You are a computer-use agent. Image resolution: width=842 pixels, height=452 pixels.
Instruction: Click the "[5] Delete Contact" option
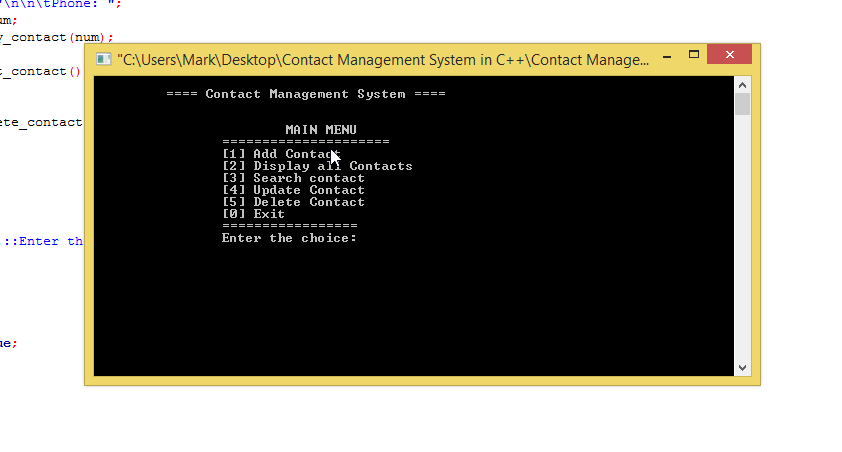(293, 202)
